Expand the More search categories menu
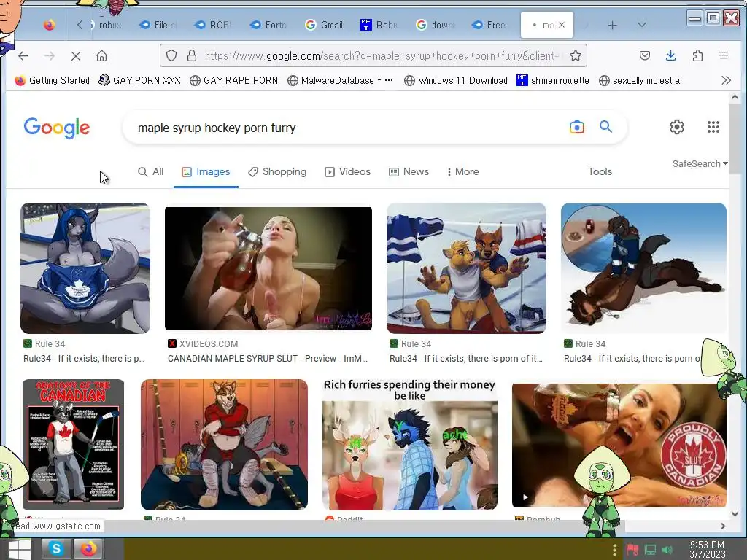This screenshot has width=747, height=560. point(462,172)
